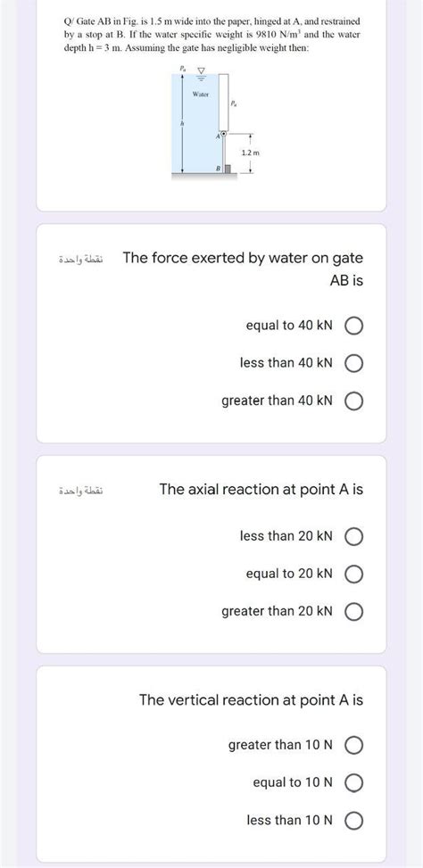The height and width of the screenshot is (868, 423).
Task: Click the points label beside the water force question
Action: pos(84,259)
